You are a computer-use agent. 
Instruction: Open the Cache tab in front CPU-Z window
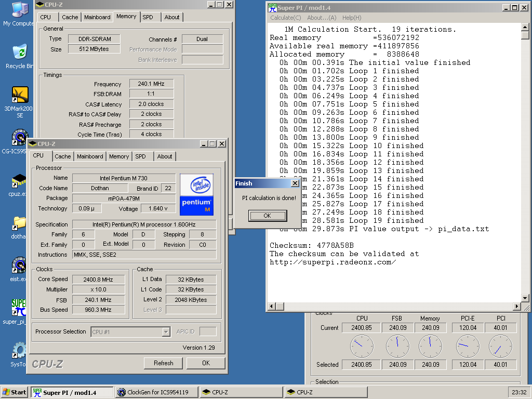[63, 156]
